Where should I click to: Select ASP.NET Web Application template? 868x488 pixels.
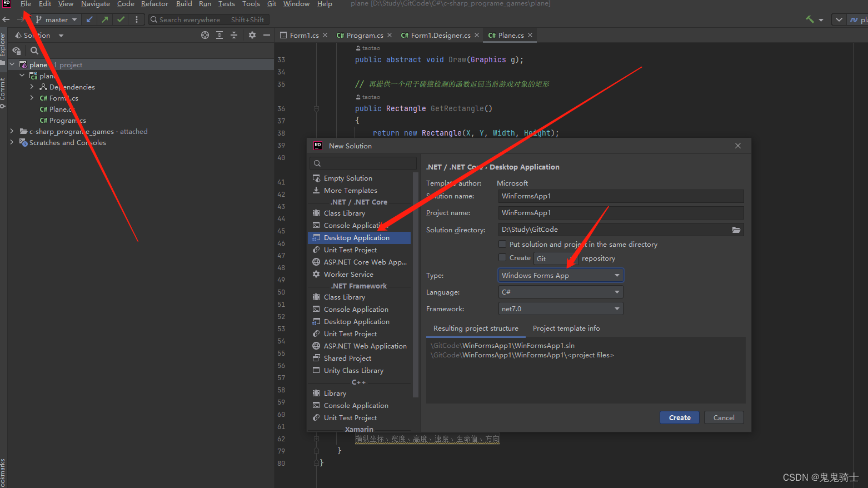pos(360,346)
